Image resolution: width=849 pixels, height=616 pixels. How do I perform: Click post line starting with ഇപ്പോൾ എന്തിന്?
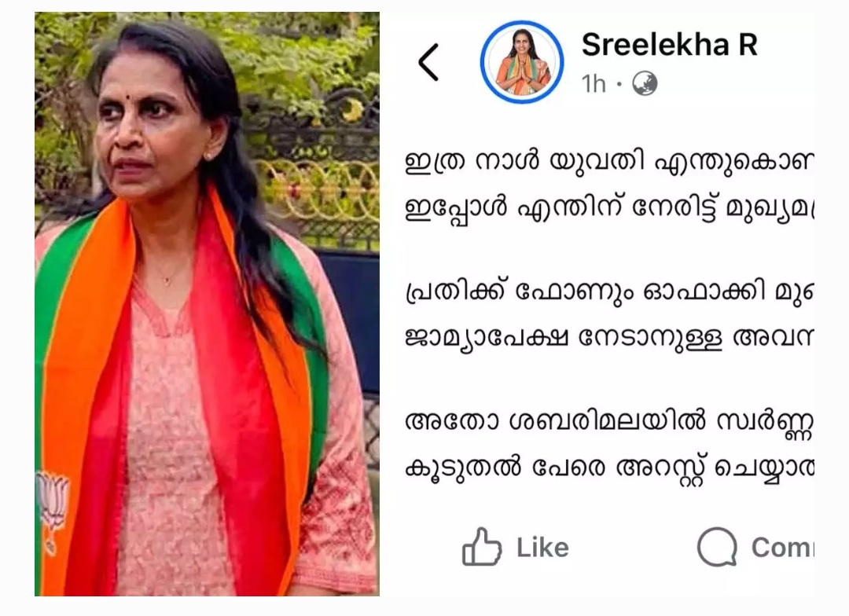pos(609,209)
